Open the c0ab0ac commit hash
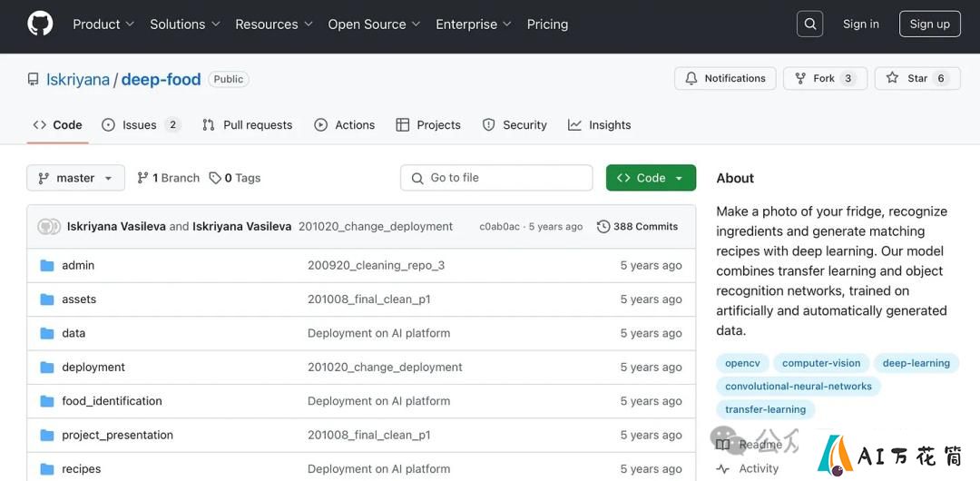980x481 pixels. coord(499,226)
